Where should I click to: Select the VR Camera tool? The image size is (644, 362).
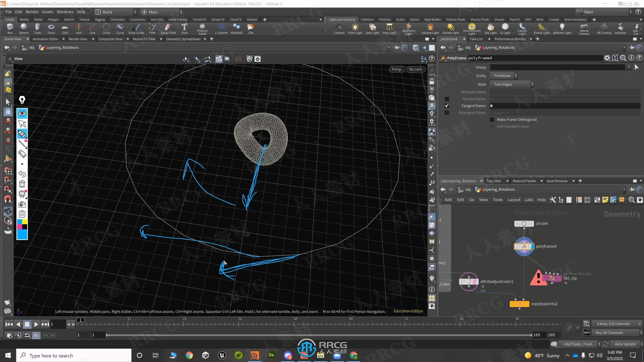(604, 29)
